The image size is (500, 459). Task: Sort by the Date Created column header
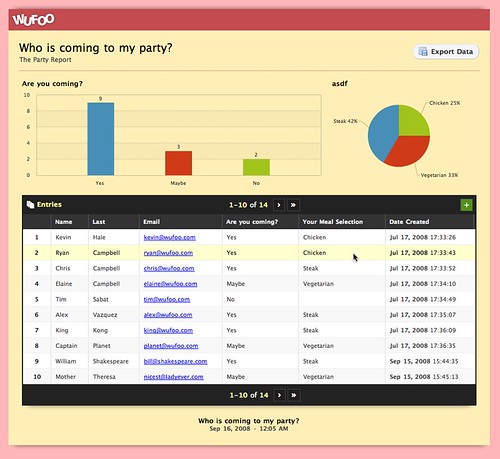[x=409, y=222]
